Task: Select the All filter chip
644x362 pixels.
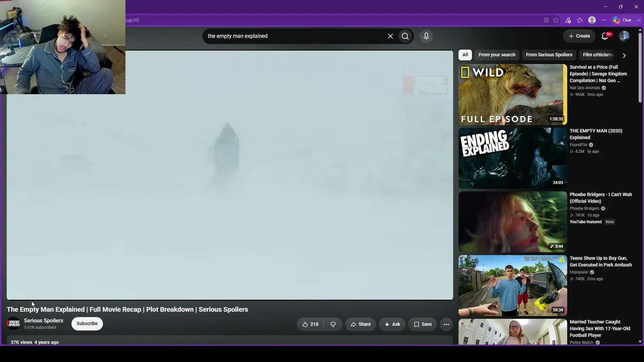Action: coord(465,55)
